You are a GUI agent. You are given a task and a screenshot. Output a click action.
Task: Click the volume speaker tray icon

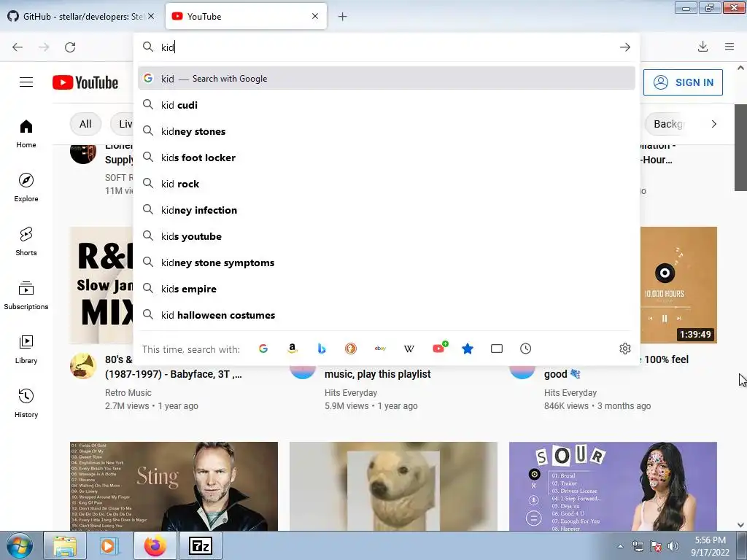pos(673,546)
